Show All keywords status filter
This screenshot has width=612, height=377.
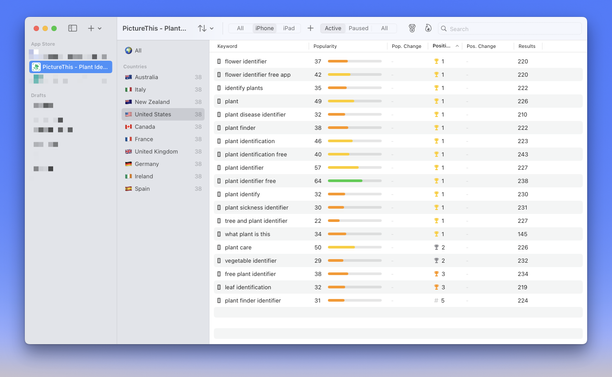coord(384,28)
